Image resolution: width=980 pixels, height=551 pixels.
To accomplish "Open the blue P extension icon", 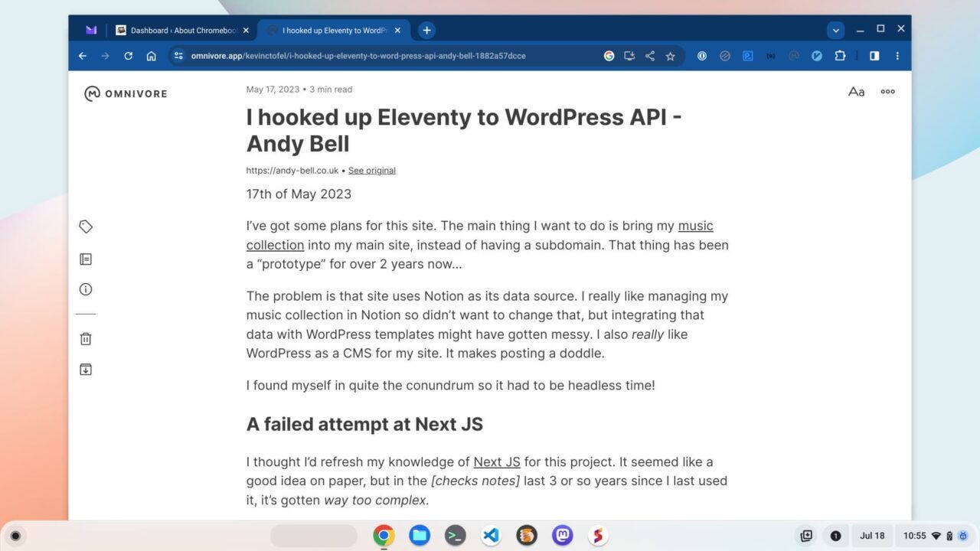I will 748,56.
